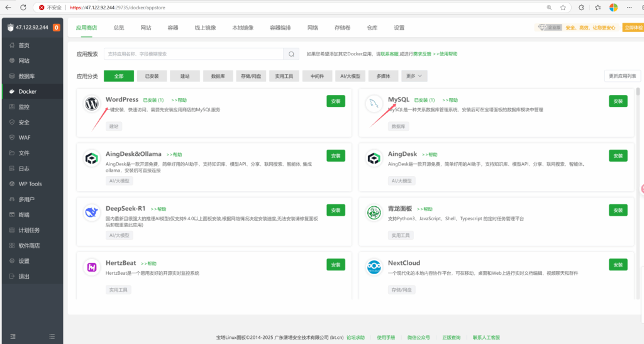644x344 pixels.
Task: Click the MySQL dolphin logo icon
Action: tap(374, 103)
